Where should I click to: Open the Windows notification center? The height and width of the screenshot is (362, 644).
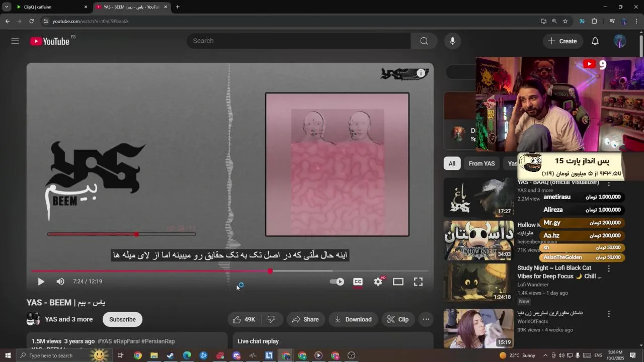(x=633, y=355)
